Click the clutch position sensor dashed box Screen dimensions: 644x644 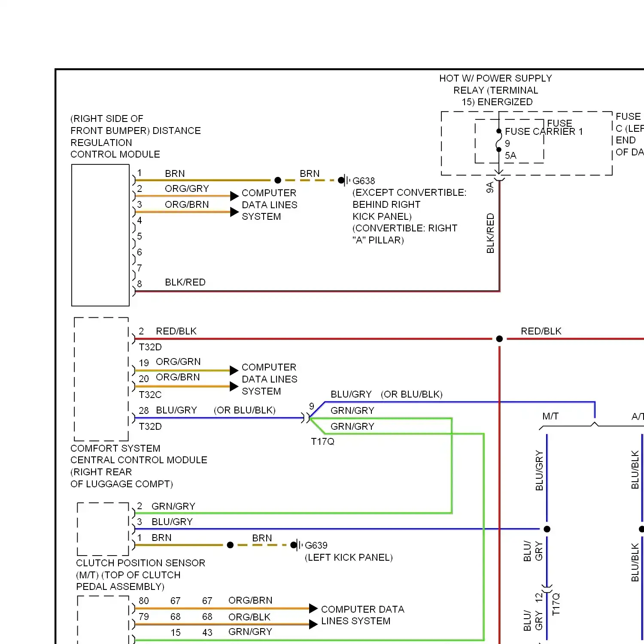103,529
